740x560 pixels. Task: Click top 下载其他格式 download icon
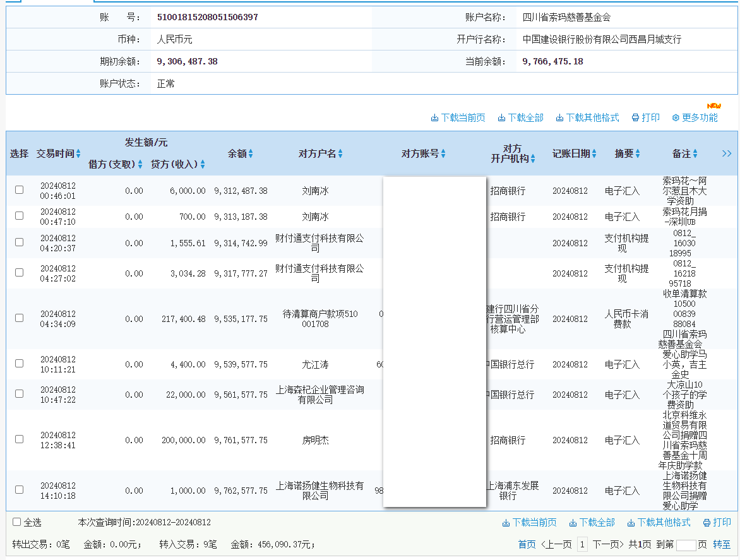[x=559, y=118]
